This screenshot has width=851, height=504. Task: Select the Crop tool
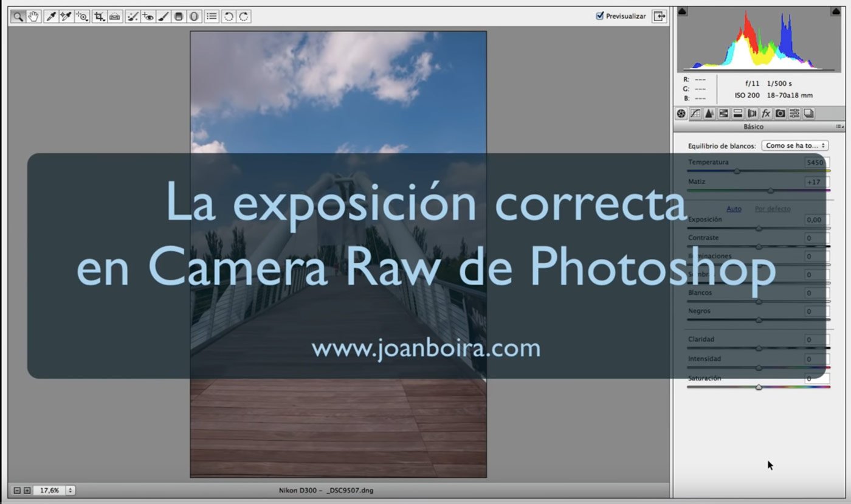click(99, 16)
